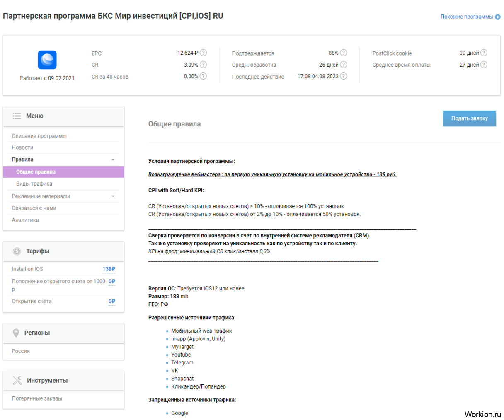Click the Меню list icon

(x=17, y=116)
